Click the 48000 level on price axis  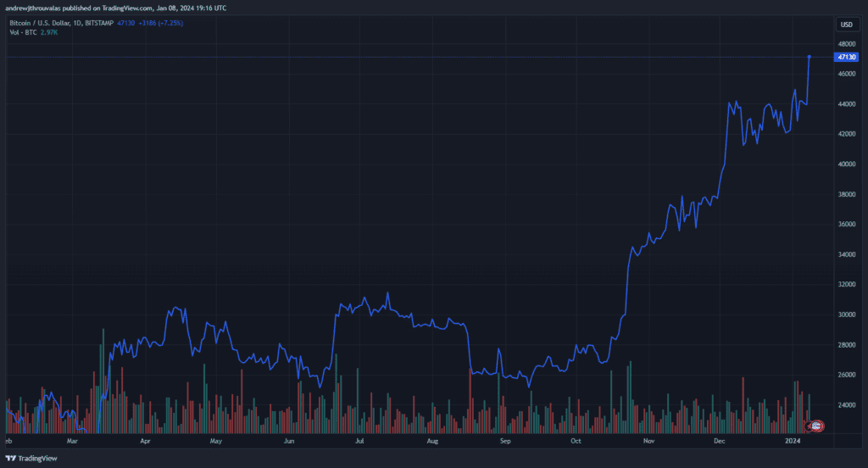coord(845,44)
